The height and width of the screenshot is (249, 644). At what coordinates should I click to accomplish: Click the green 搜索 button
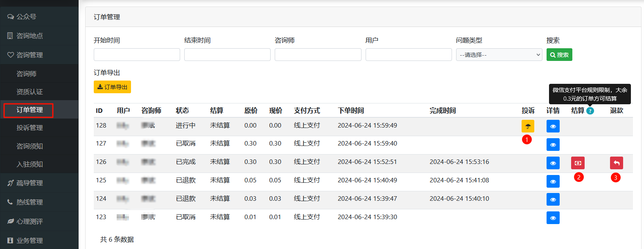(559, 55)
